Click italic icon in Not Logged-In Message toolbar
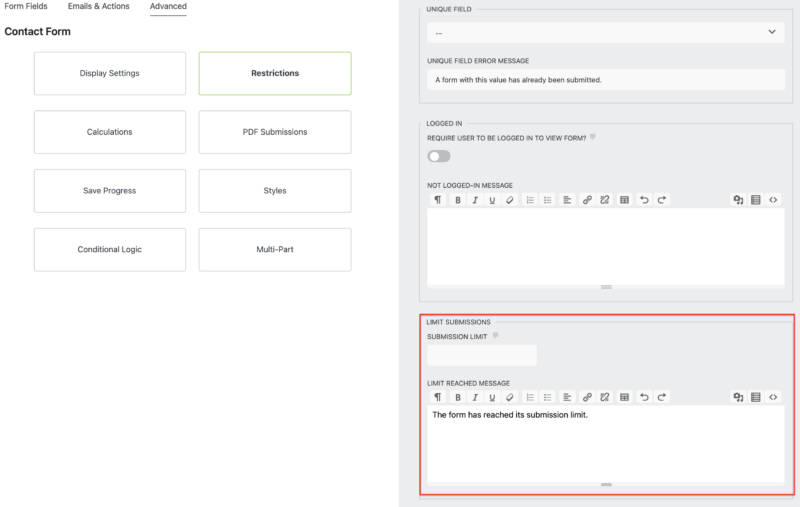Viewport: 800px width, 507px height. [x=475, y=200]
